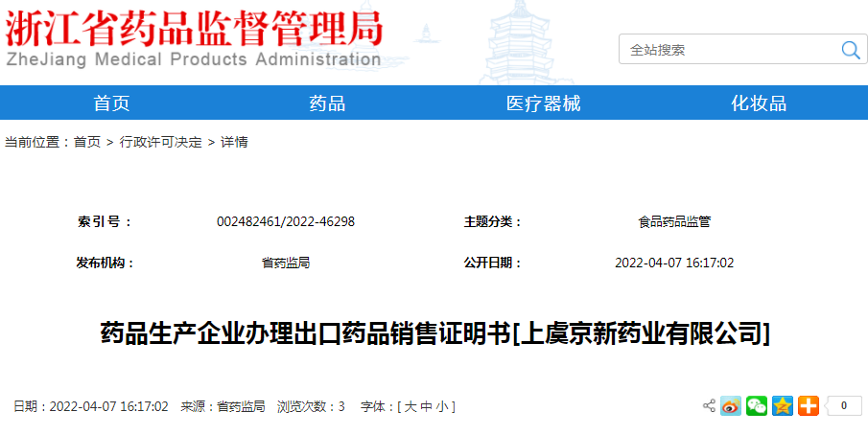Click the search magnifier icon
Viewport: 868px width, 435px height.
(x=851, y=50)
